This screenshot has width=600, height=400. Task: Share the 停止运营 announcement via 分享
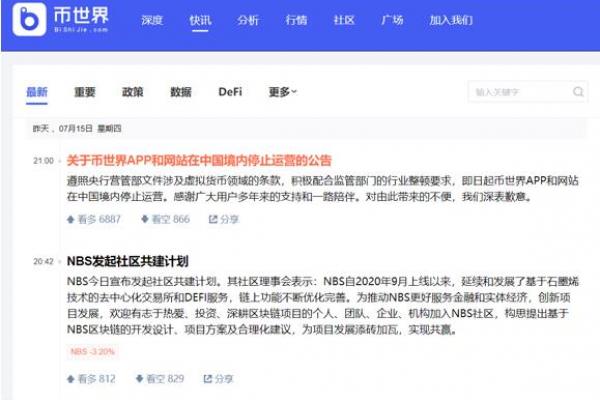222,219
